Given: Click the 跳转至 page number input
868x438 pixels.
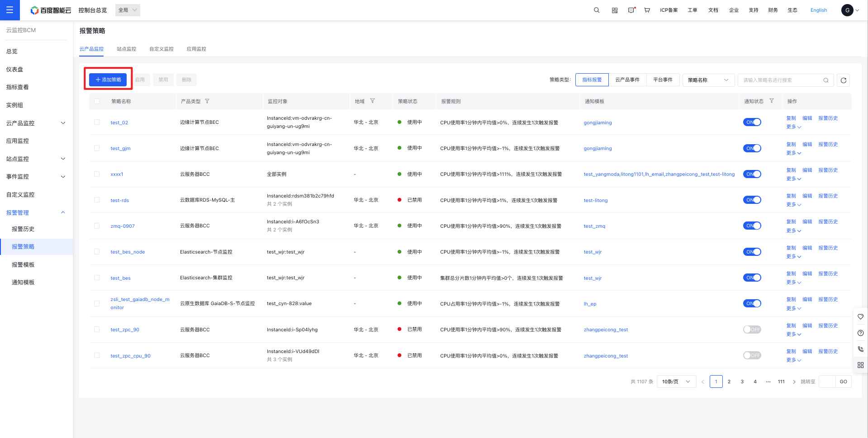Looking at the screenshot, I should (827, 382).
